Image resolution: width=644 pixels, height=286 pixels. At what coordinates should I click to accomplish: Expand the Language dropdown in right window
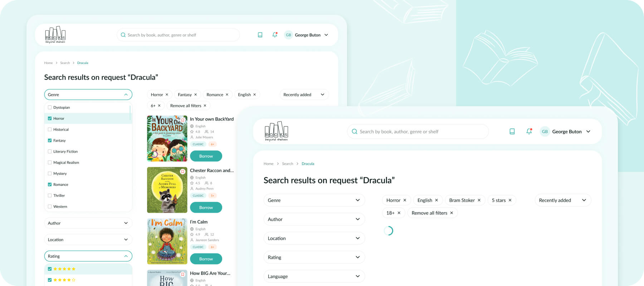pos(314,276)
